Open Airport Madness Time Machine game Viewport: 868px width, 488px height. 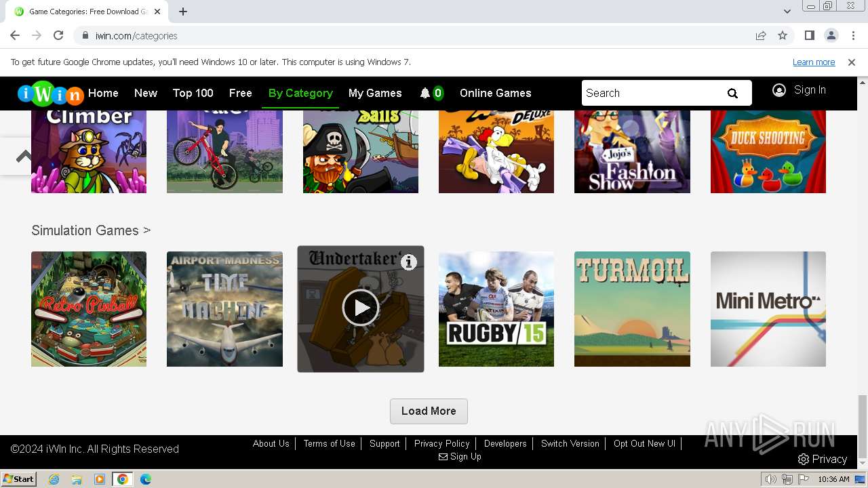pos(224,309)
